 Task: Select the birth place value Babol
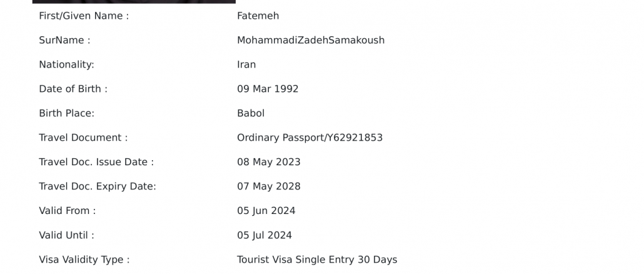click(251, 113)
